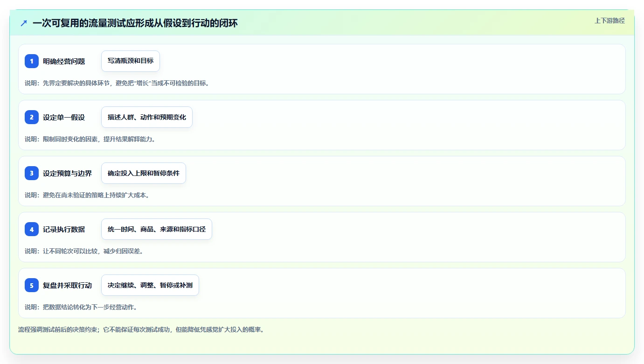The height and width of the screenshot is (364, 644).
Task: Click the 上下游路径 label in header
Action: (609, 21)
